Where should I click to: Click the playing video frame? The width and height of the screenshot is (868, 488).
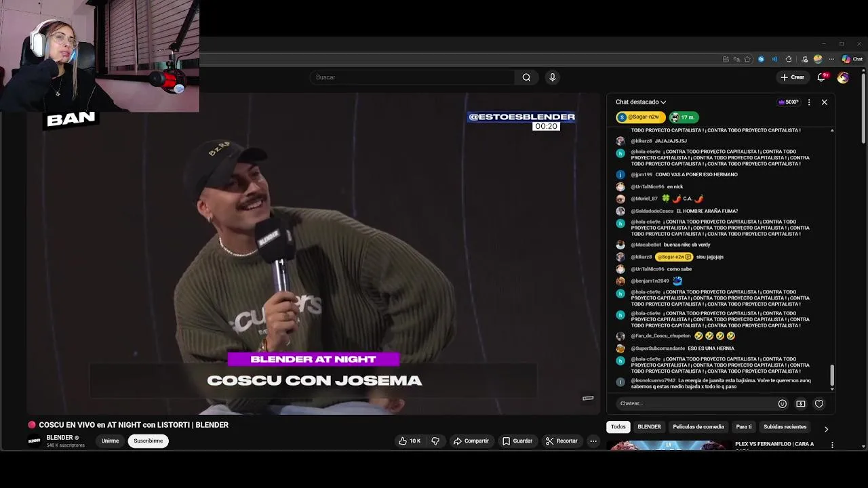click(313, 254)
